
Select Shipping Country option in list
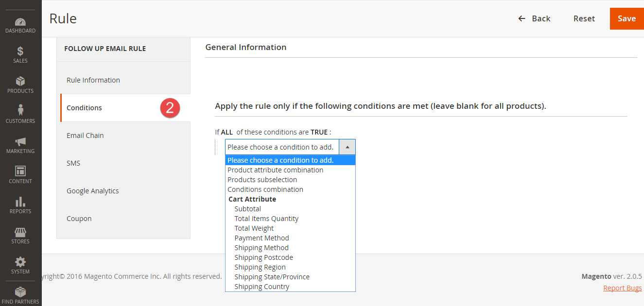tap(261, 287)
